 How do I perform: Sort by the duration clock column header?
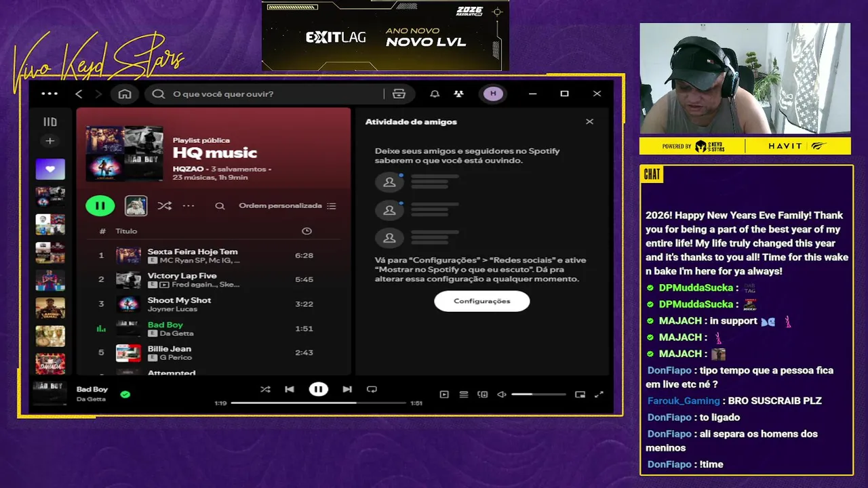click(307, 231)
